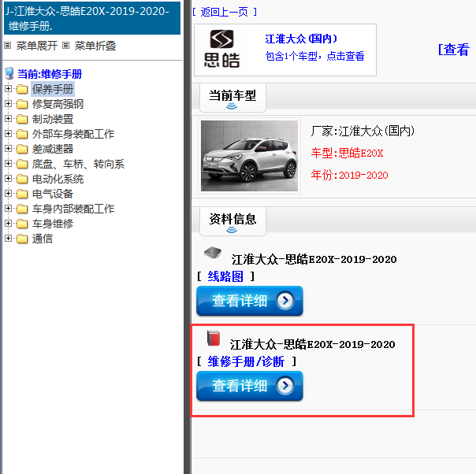Select 当前:维修手册 root node

(x=50, y=74)
